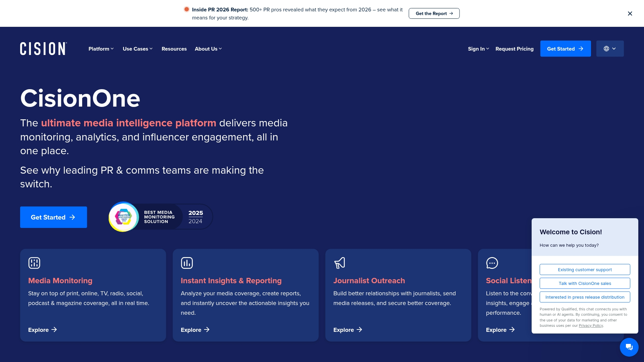The height and width of the screenshot is (362, 644).
Task: Select Existing customer support chat option
Action: click(585, 269)
